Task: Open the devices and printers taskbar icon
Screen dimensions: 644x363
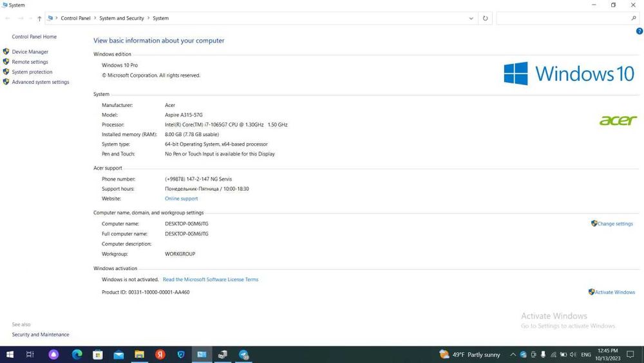Action: click(223, 355)
